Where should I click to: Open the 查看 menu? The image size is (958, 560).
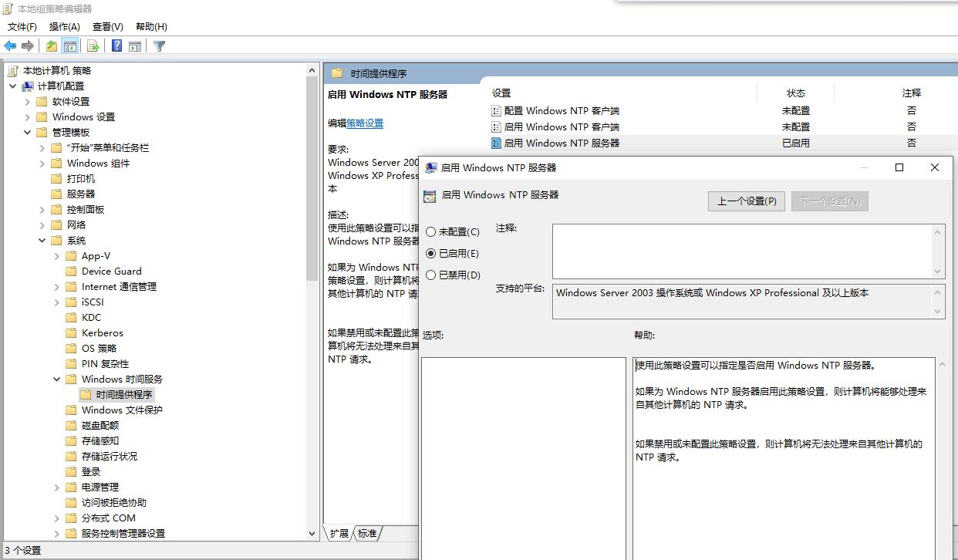pyautogui.click(x=106, y=26)
